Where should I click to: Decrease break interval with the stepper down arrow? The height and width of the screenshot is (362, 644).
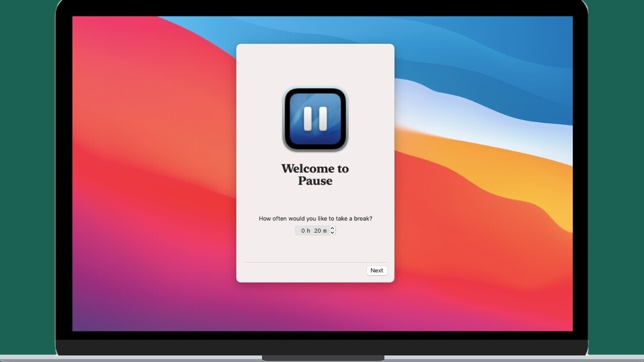[x=332, y=233]
